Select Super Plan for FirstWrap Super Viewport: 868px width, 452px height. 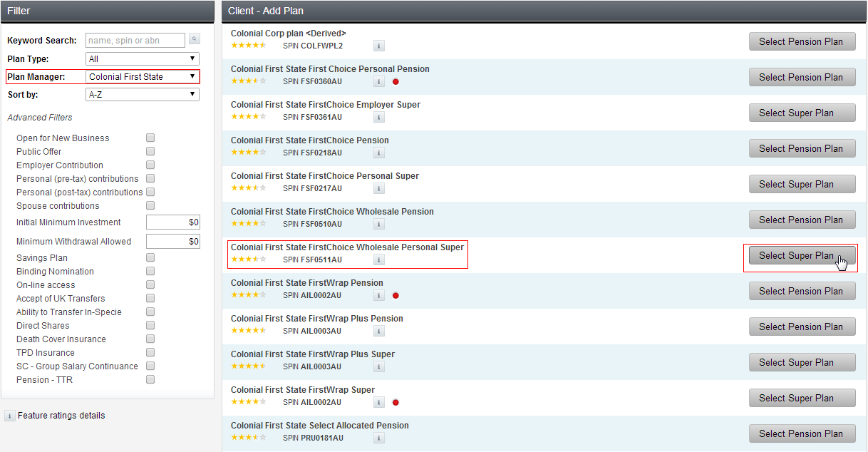[x=802, y=398]
